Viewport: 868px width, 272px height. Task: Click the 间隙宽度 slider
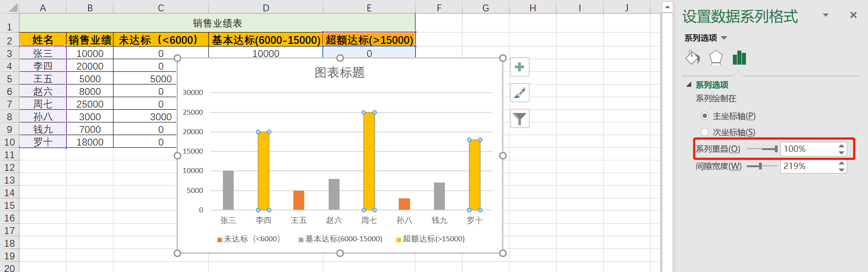[762, 166]
